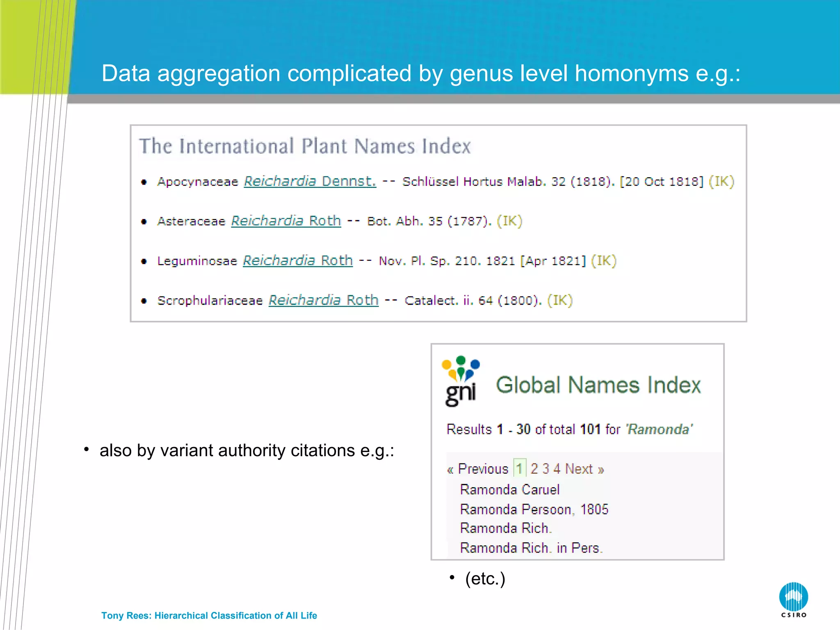
Task: Open the Apocynaceae Reichardia Dennst. link
Action: (310, 181)
